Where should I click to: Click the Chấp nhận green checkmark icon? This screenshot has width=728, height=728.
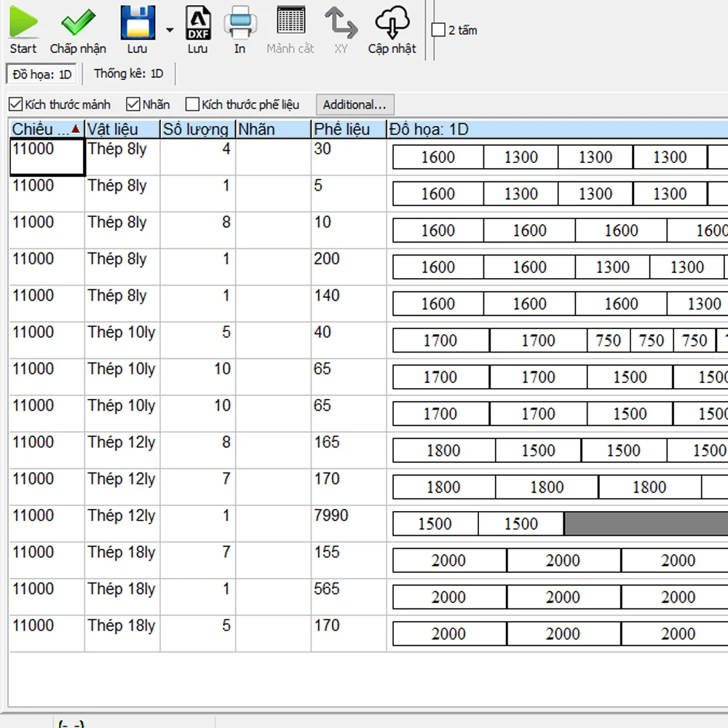pyautogui.click(x=78, y=23)
